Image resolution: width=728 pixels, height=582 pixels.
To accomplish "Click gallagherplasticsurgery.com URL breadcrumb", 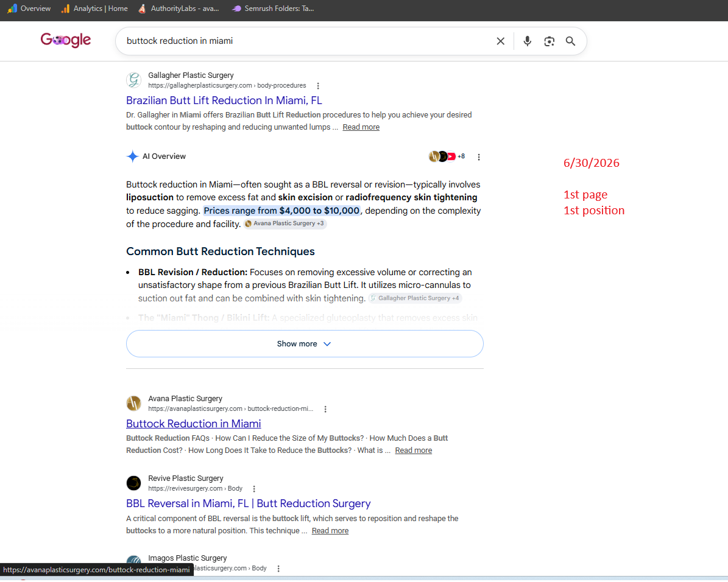I will pos(227,85).
